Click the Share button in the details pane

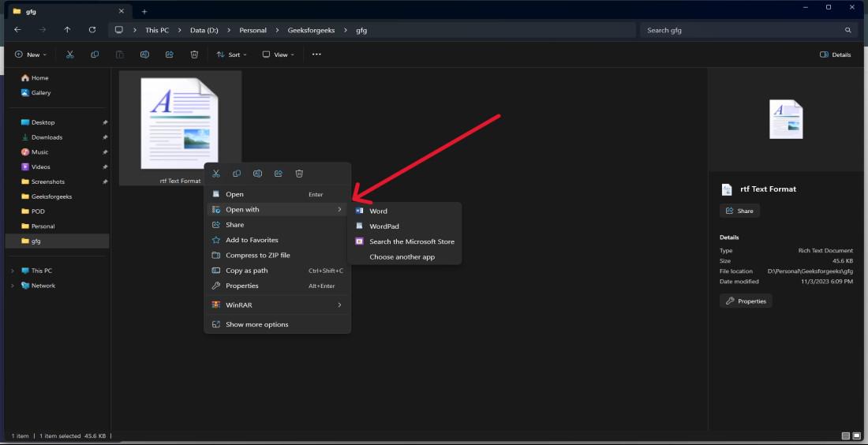click(739, 211)
